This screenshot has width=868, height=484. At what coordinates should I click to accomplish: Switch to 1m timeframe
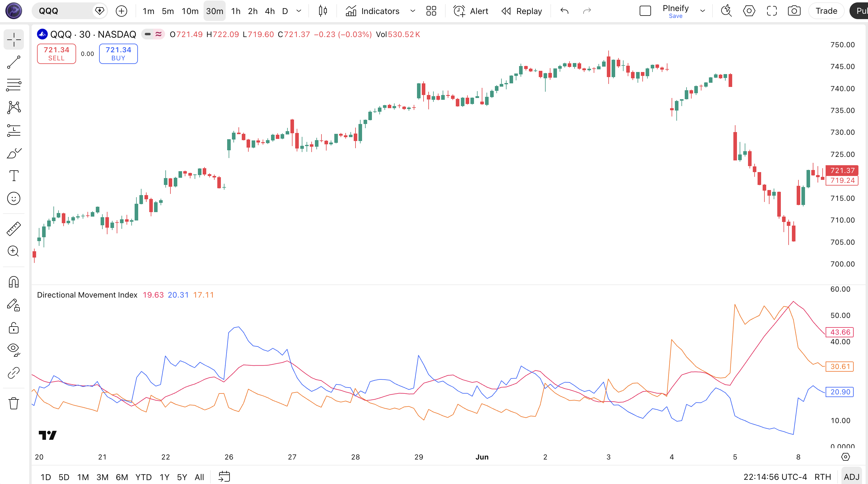click(148, 11)
